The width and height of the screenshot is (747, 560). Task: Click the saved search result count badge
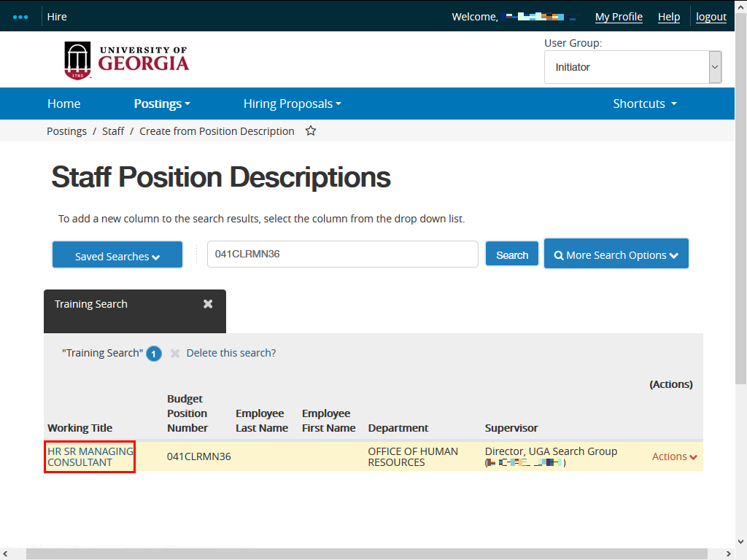pos(153,354)
